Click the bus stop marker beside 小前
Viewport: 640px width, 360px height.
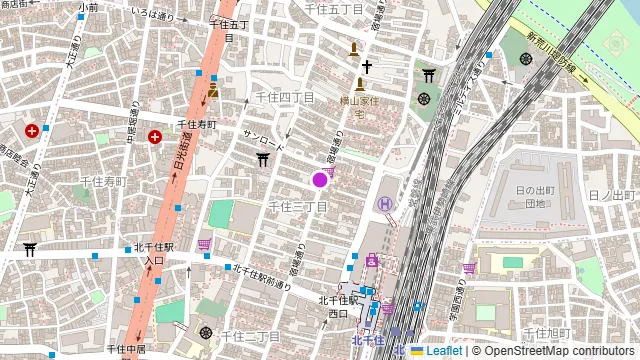point(81,17)
